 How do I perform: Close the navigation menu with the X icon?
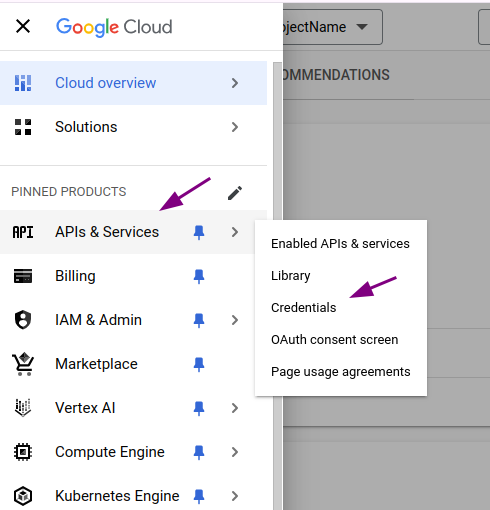[23, 26]
